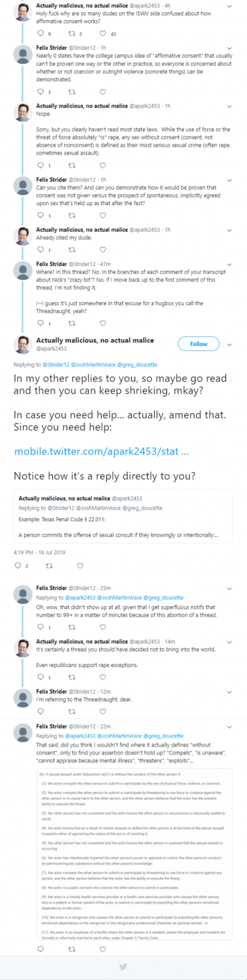The height and width of the screenshot is (980, 247).
Task: Reply to the first tweet with 9 replies
Action: (x=40, y=33)
